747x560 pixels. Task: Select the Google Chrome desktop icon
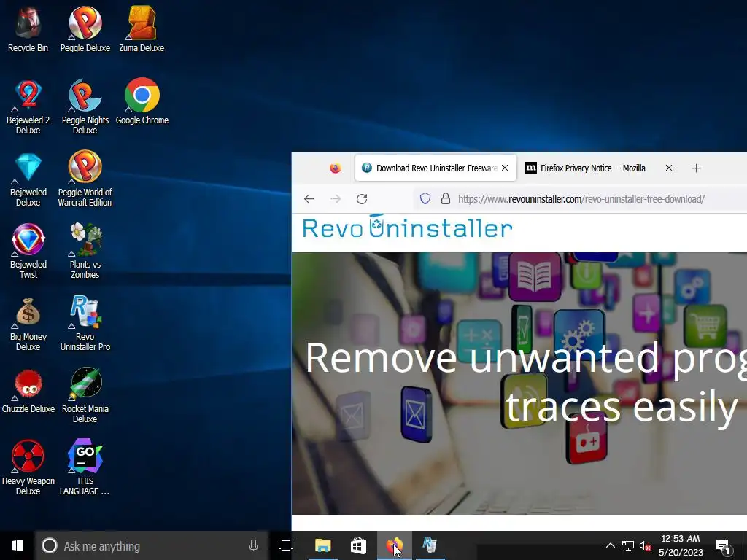coord(142,101)
